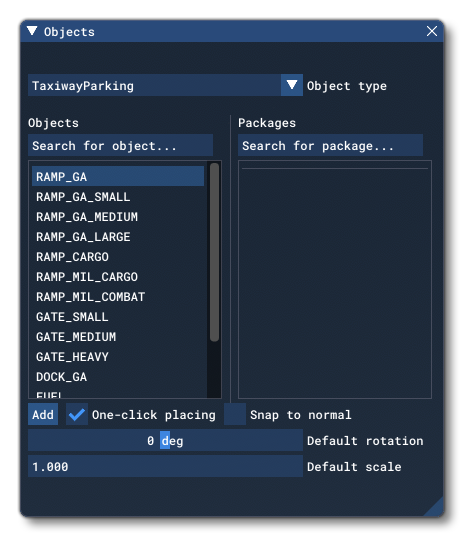Select RAMP_GA in the objects list
This screenshot has width=464, height=537.
point(118,176)
